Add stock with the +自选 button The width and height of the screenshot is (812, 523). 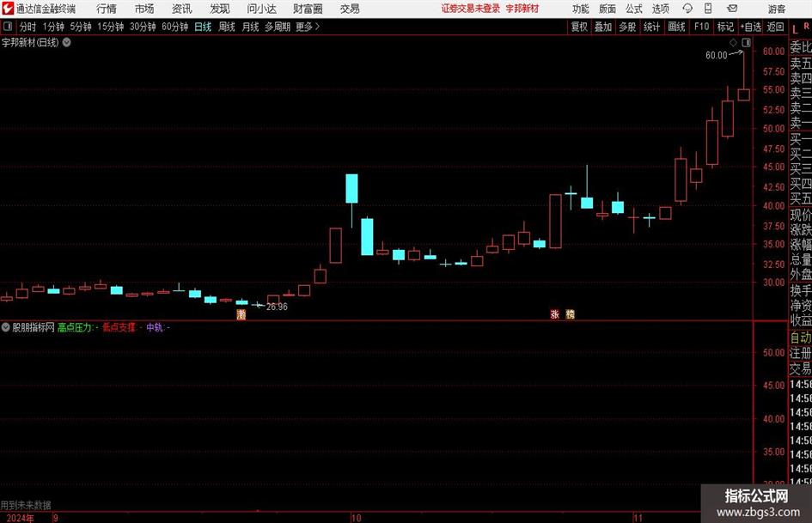750,27
